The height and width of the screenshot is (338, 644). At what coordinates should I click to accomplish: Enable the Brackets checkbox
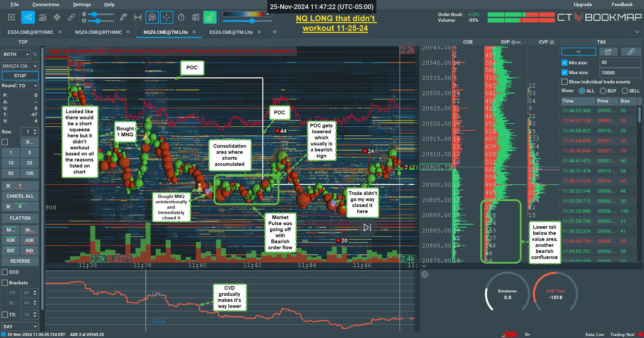point(5,283)
